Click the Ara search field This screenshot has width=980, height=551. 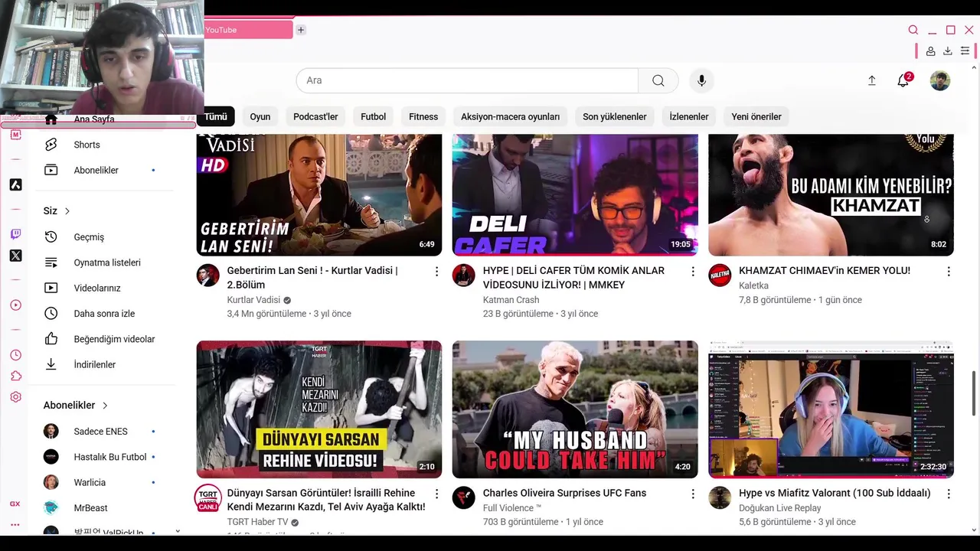(x=467, y=80)
